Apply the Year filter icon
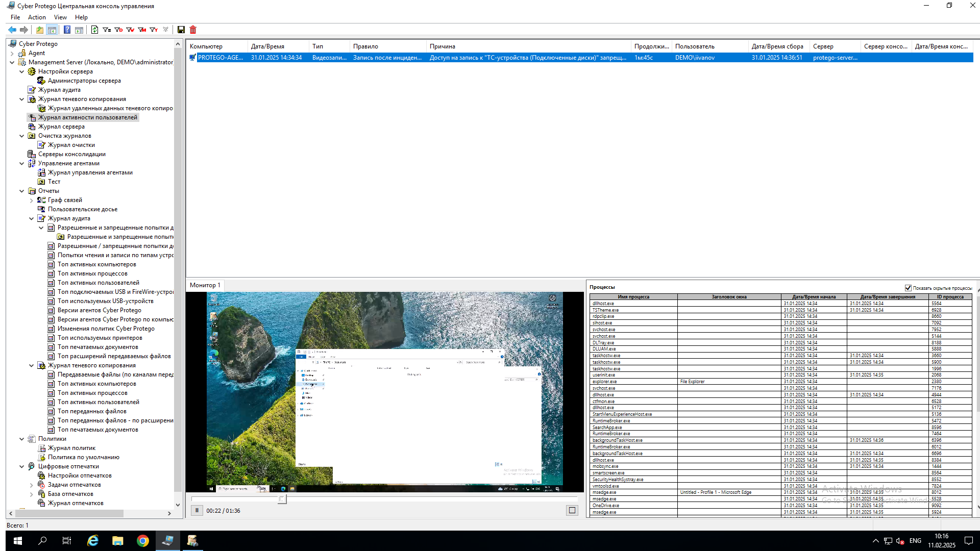The image size is (980, 551). pyautogui.click(x=154, y=30)
